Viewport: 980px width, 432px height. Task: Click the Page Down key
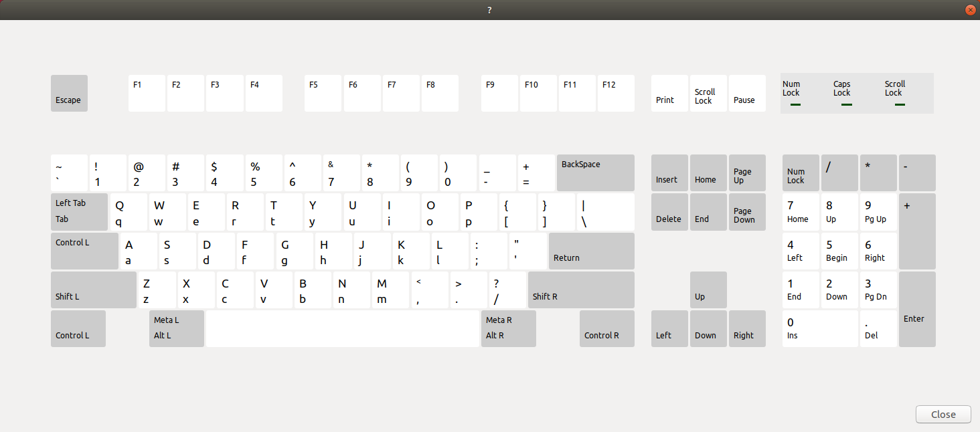click(x=747, y=212)
